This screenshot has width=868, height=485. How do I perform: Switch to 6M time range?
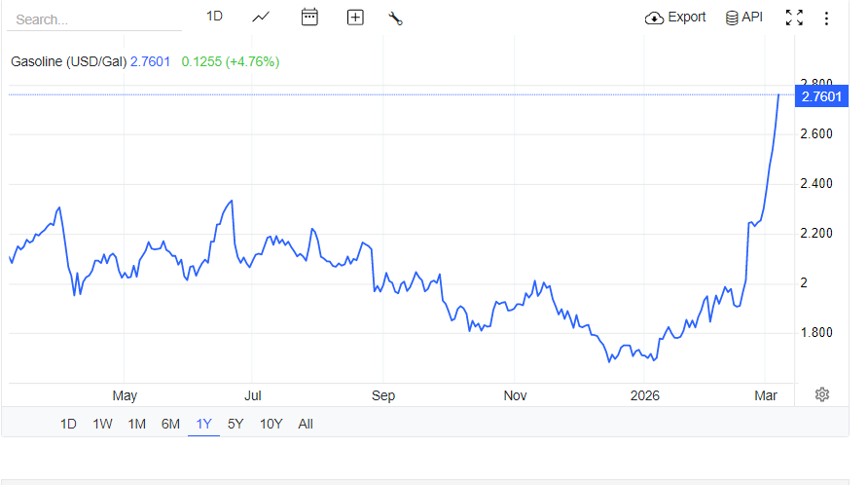(x=170, y=424)
